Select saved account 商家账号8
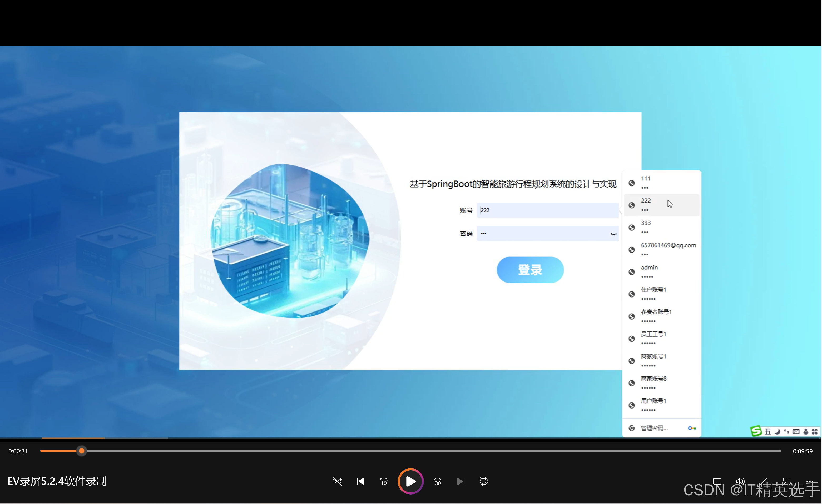This screenshot has height=504, width=822. coord(662,383)
